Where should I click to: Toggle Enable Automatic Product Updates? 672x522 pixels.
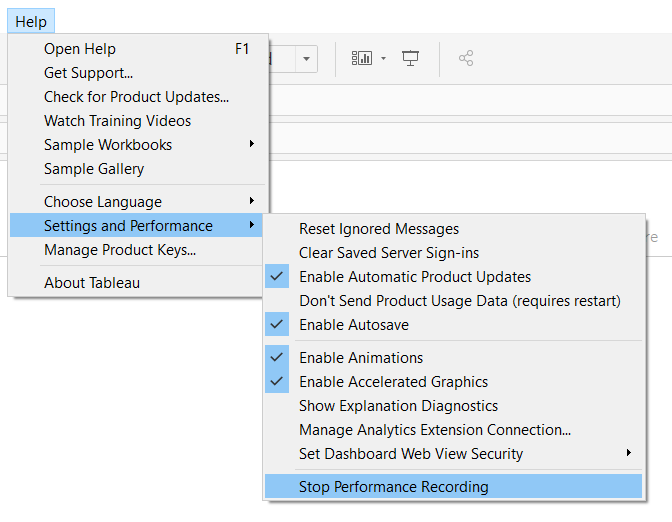pos(415,277)
